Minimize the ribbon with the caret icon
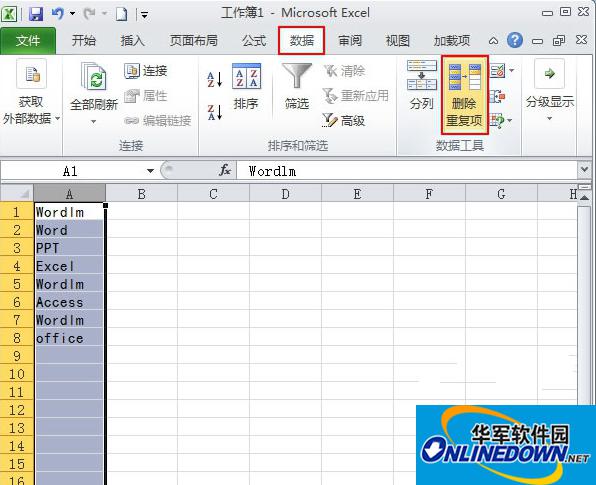596x485 pixels. [x=493, y=41]
